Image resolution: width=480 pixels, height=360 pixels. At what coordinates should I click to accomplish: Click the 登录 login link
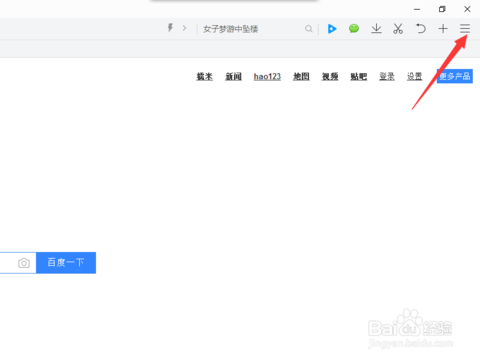pyautogui.click(x=387, y=77)
